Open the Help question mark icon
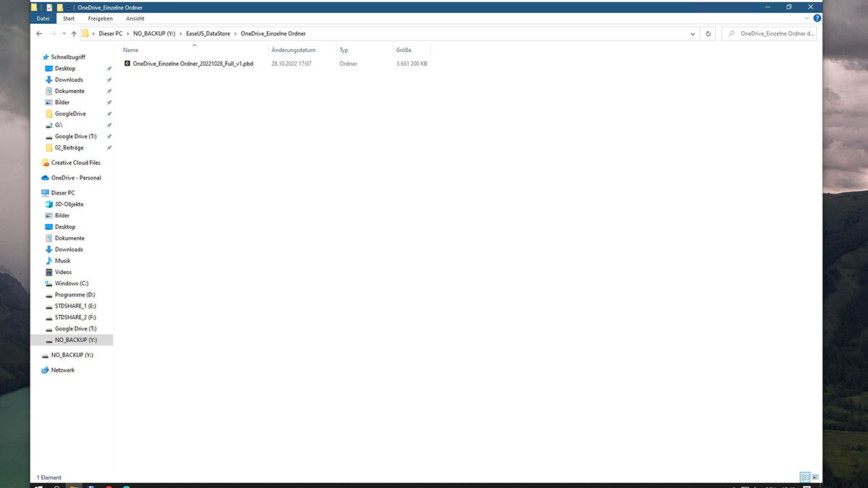Image resolution: width=868 pixels, height=488 pixels. [817, 18]
